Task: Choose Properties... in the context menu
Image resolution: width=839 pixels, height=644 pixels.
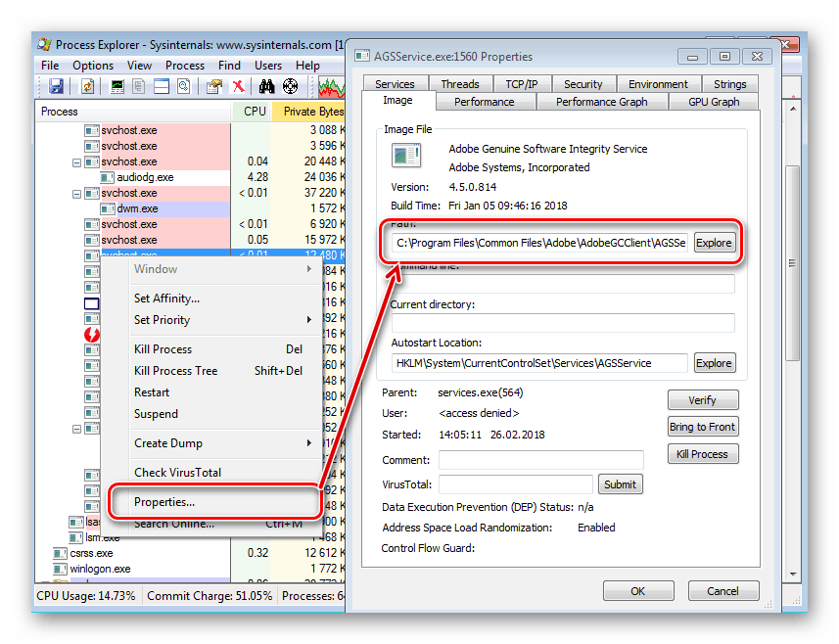Action: pos(164,502)
